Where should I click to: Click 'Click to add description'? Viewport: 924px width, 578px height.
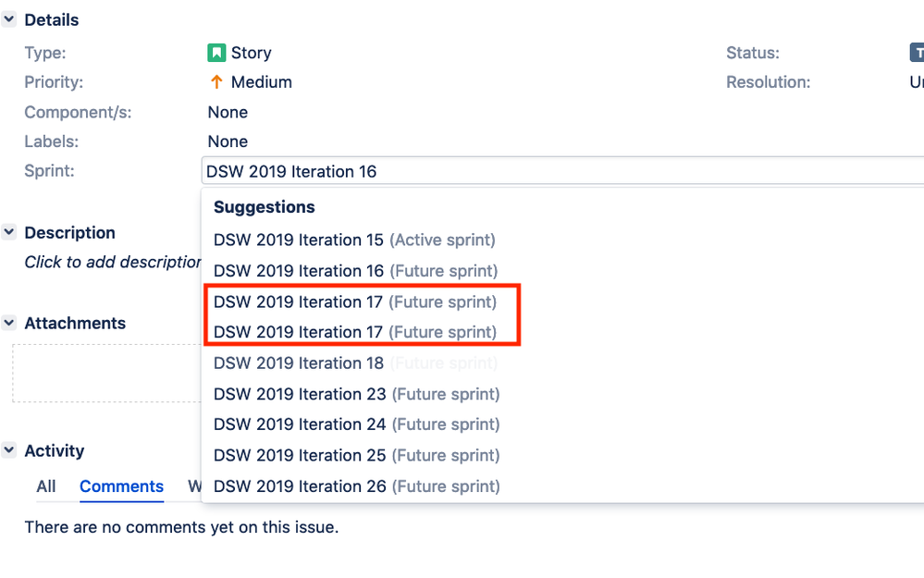coord(111,262)
